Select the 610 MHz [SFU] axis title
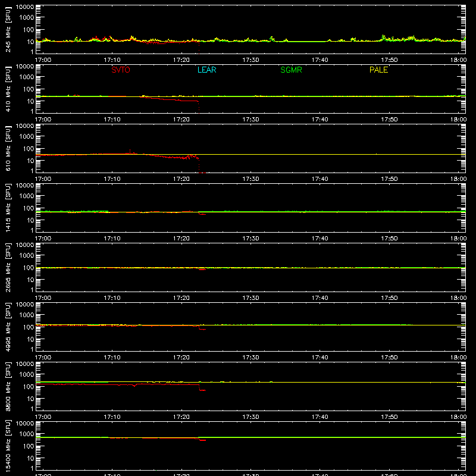Image resolution: width=476 pixels, height=476 pixels. click(8, 148)
